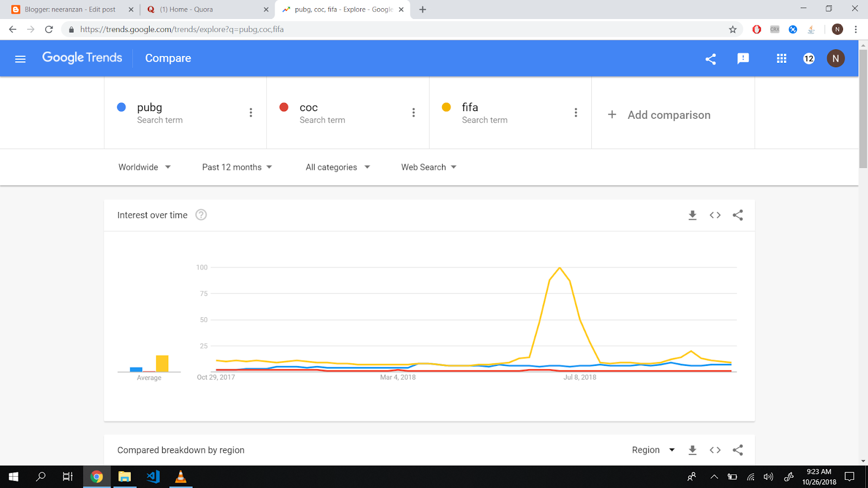Screen dimensions: 868x488
Task: Share the Interest over time chart
Action: 738,215
